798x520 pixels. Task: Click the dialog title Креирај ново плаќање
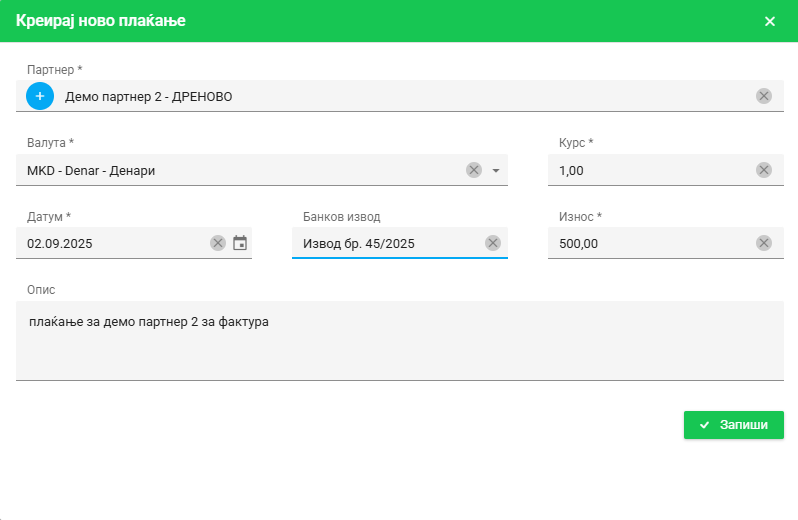(100, 21)
